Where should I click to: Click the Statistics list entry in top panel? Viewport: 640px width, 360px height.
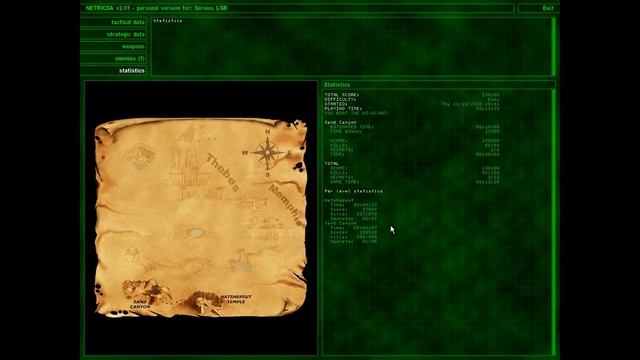pos(168,20)
